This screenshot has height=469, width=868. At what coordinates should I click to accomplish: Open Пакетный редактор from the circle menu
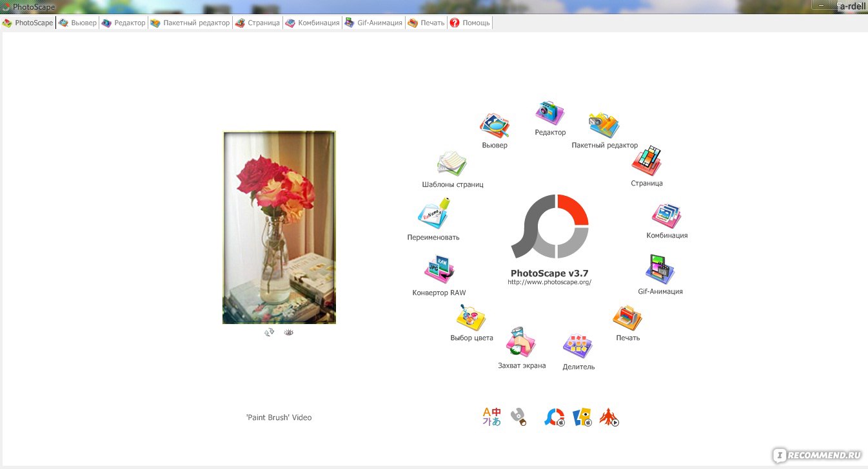click(604, 126)
